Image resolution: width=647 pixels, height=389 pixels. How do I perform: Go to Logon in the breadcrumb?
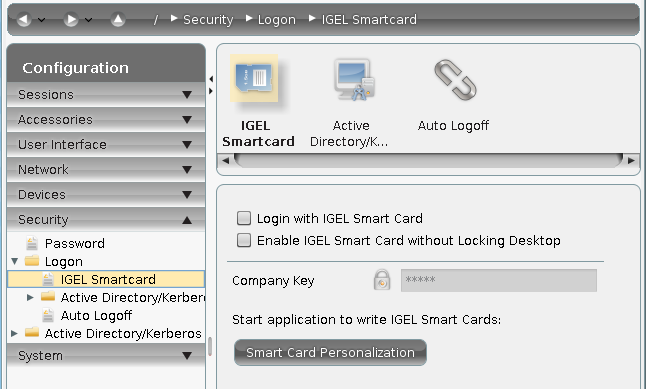click(x=276, y=19)
